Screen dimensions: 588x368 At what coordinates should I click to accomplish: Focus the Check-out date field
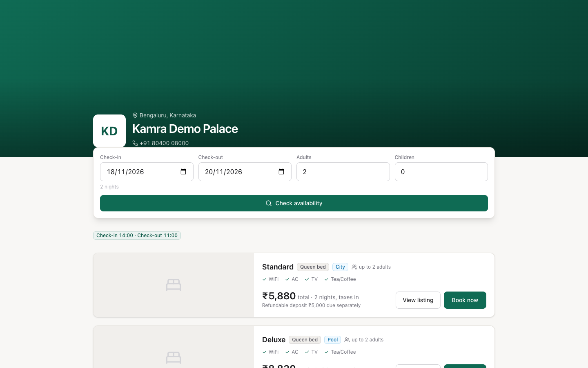245,172
